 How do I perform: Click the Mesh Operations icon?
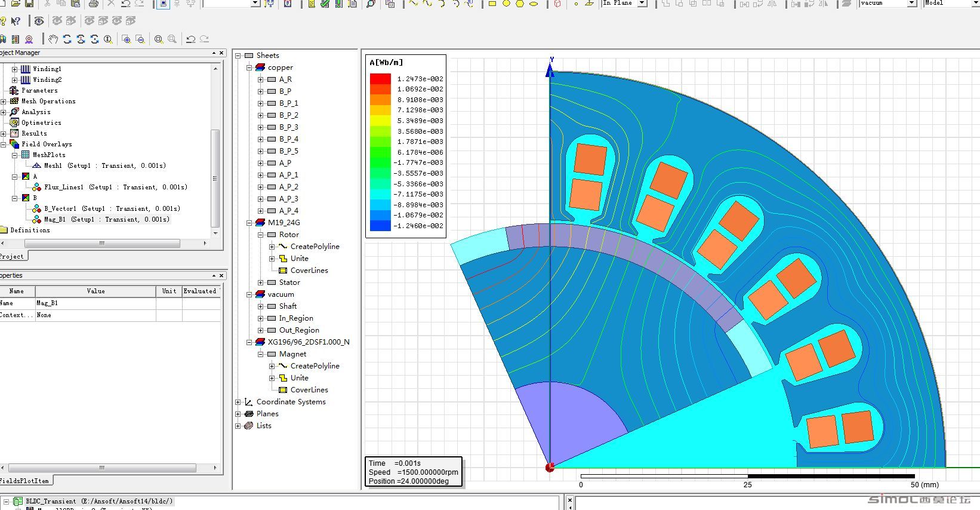(x=14, y=101)
